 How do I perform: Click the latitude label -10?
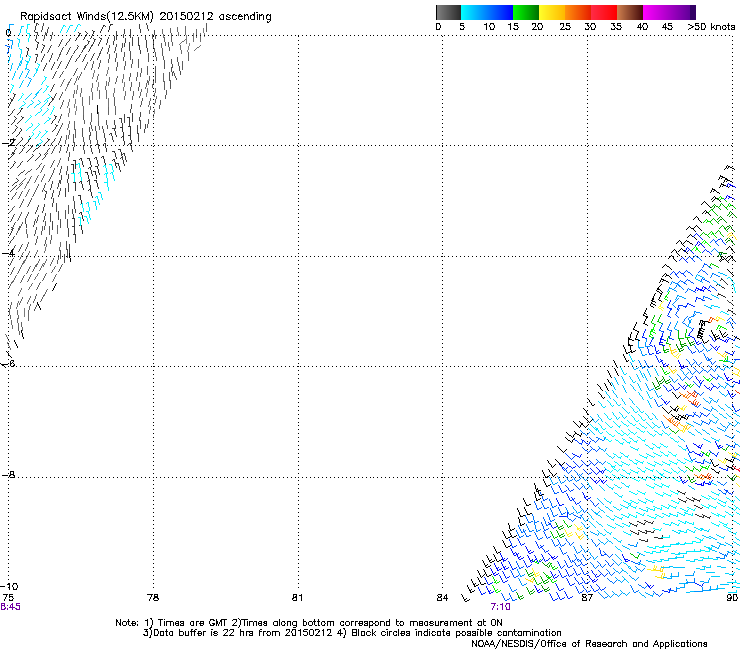pyautogui.click(x=9, y=586)
